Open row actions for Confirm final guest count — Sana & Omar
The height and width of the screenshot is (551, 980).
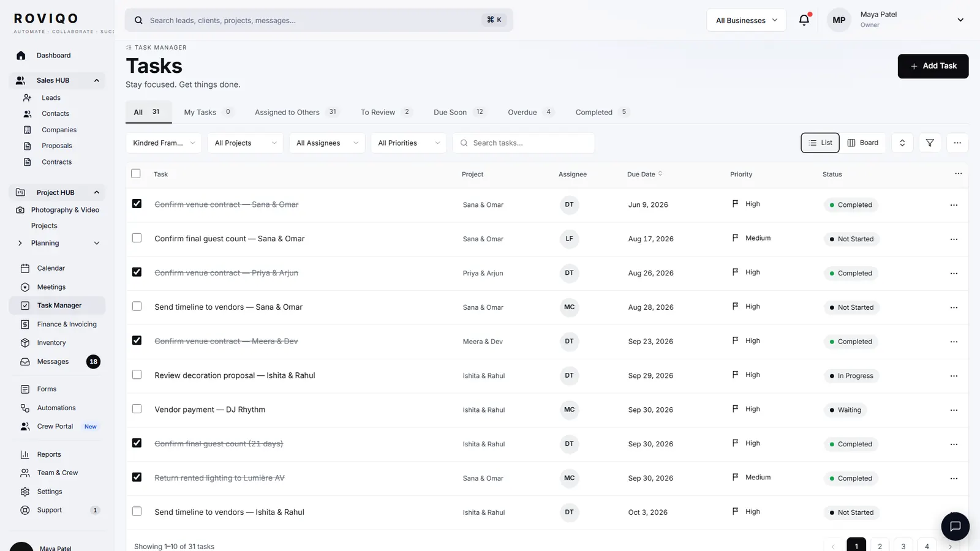click(x=954, y=239)
